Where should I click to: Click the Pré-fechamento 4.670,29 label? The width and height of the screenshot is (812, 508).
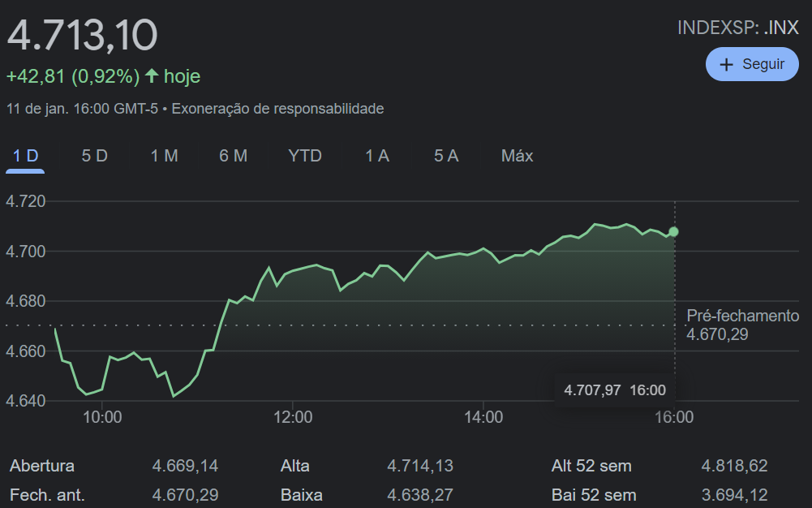pyautogui.click(x=742, y=325)
